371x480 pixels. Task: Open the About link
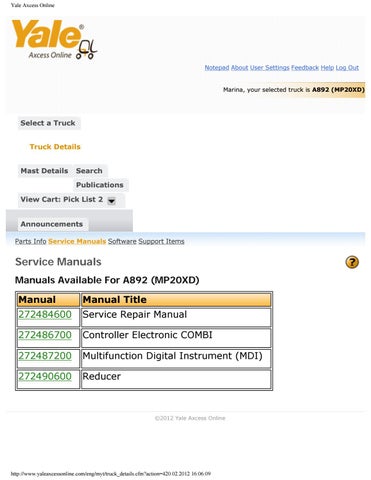[x=239, y=68]
